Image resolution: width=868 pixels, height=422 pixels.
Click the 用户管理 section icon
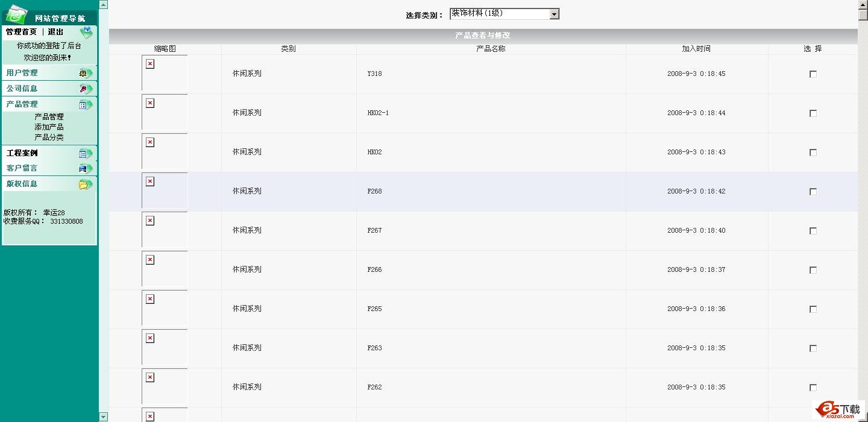coord(86,73)
